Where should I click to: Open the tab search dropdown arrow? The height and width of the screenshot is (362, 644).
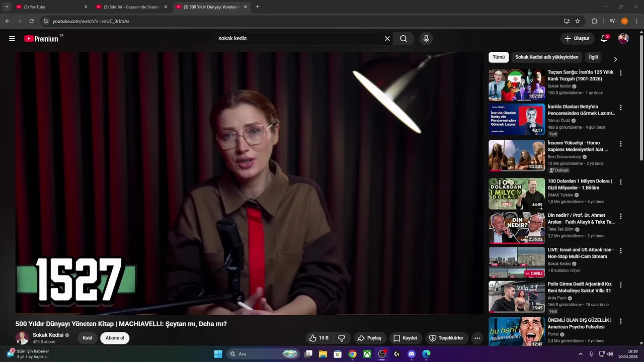click(x=7, y=7)
